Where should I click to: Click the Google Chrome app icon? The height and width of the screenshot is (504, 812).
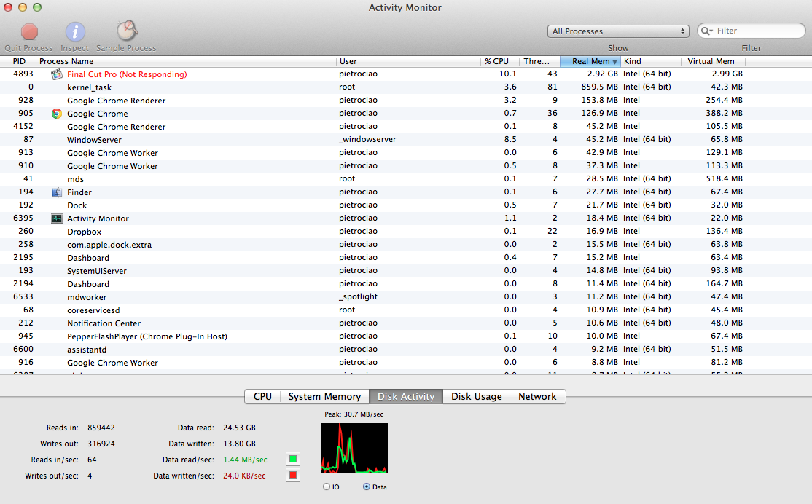pyautogui.click(x=56, y=114)
